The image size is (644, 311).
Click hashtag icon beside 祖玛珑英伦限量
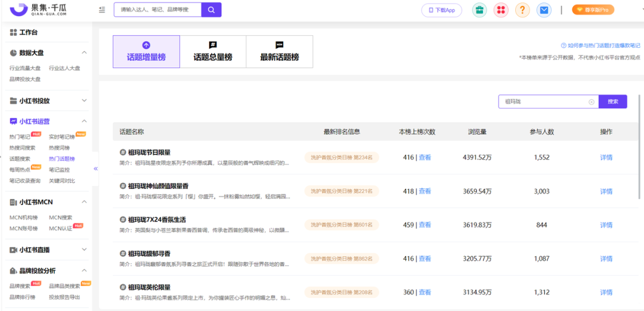click(x=122, y=287)
